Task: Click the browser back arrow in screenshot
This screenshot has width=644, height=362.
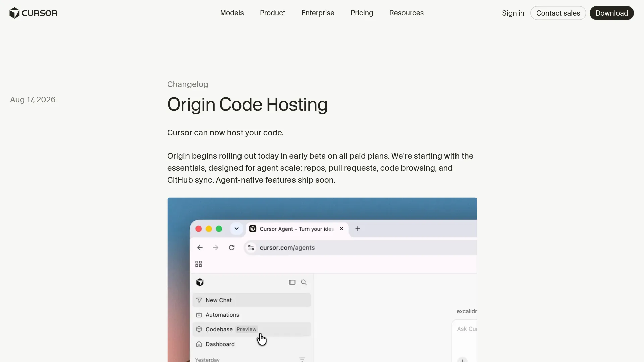Action: (200, 248)
